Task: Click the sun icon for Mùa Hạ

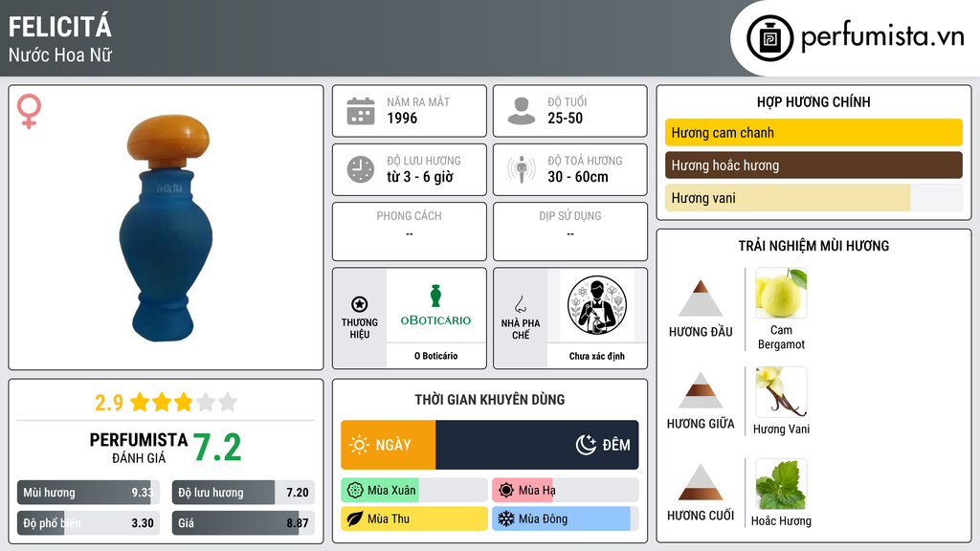Action: point(506,491)
